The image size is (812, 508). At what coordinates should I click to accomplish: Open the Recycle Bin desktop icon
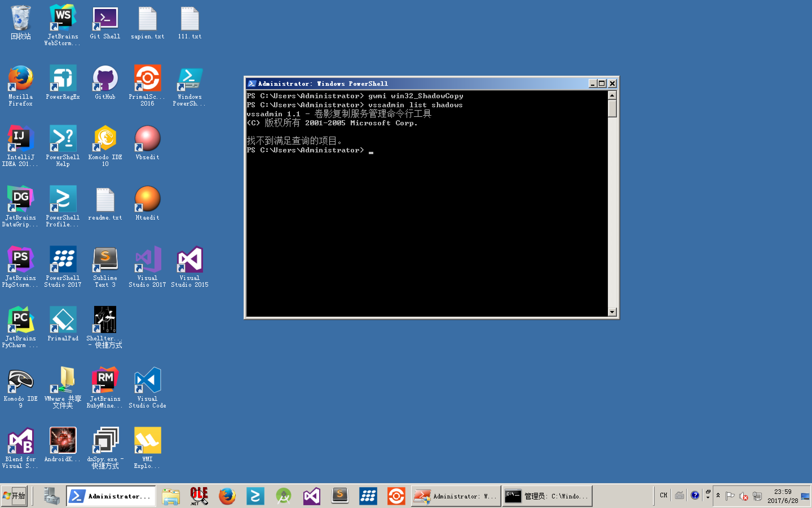click(x=21, y=23)
